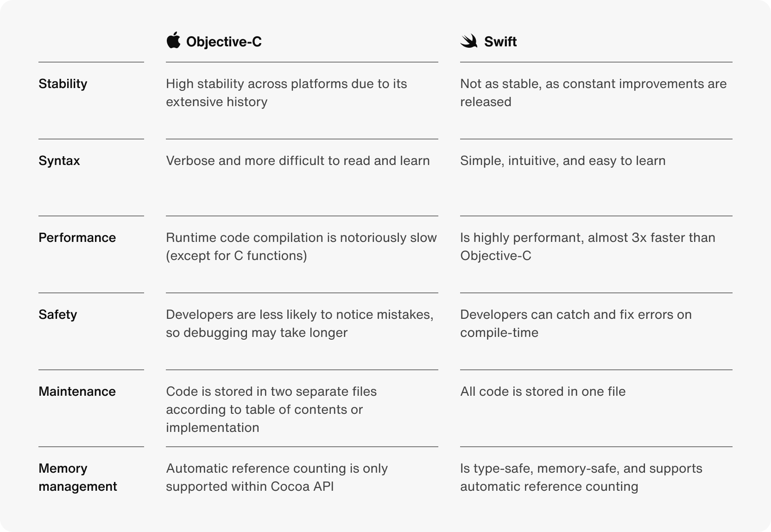Click 'Verbose and more difficult to read' text

[298, 161]
